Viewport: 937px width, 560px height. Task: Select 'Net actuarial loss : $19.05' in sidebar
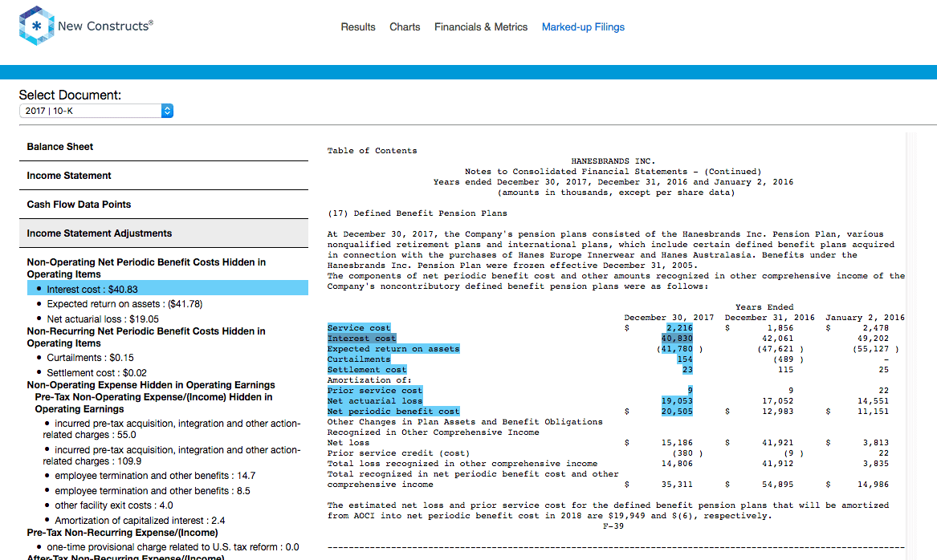[x=103, y=319]
